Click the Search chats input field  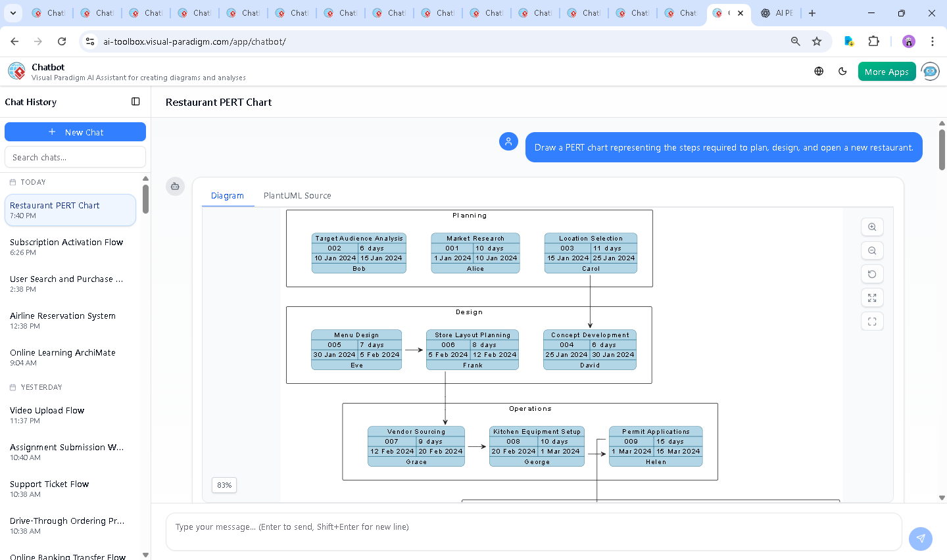point(75,156)
